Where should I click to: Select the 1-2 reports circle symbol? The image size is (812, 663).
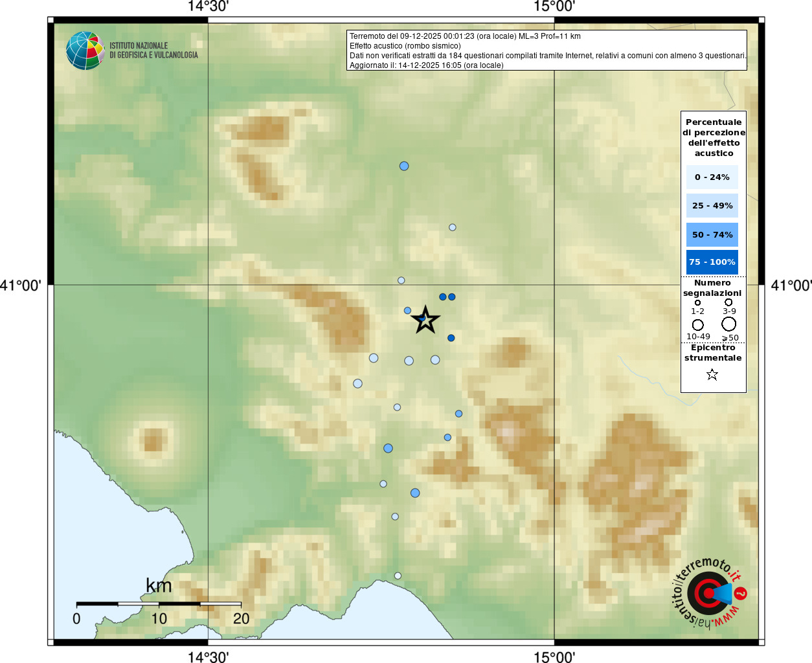[697, 302]
